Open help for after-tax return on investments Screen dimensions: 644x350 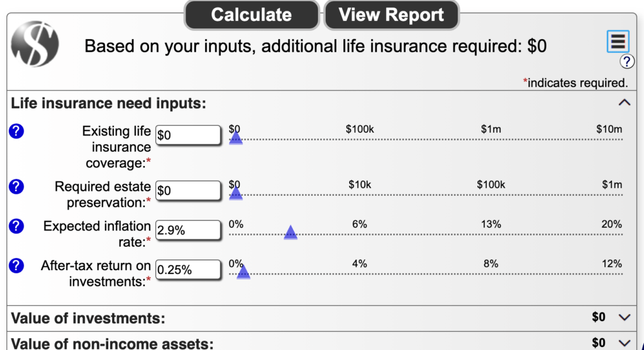[x=16, y=266]
